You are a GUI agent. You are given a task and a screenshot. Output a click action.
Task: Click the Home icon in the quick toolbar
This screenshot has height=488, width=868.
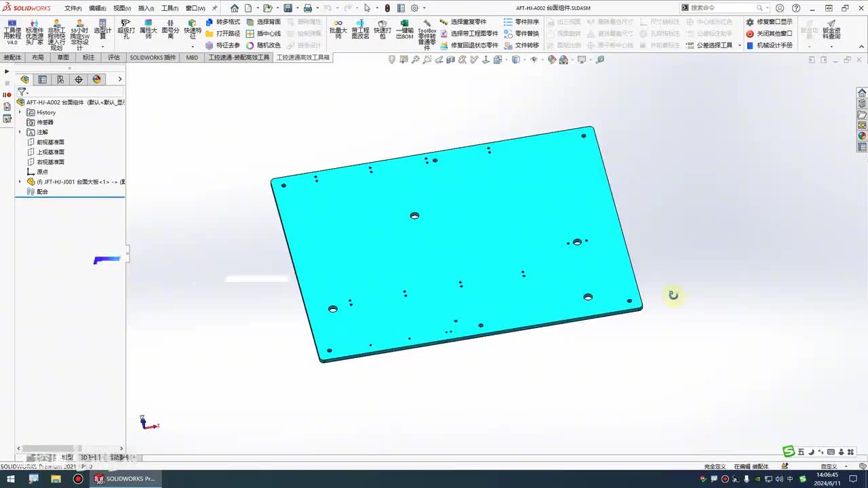(x=235, y=8)
